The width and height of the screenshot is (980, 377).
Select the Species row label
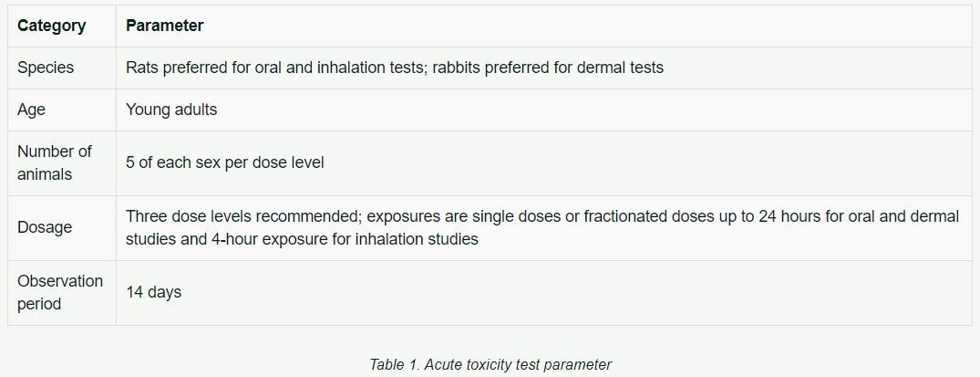click(46, 68)
